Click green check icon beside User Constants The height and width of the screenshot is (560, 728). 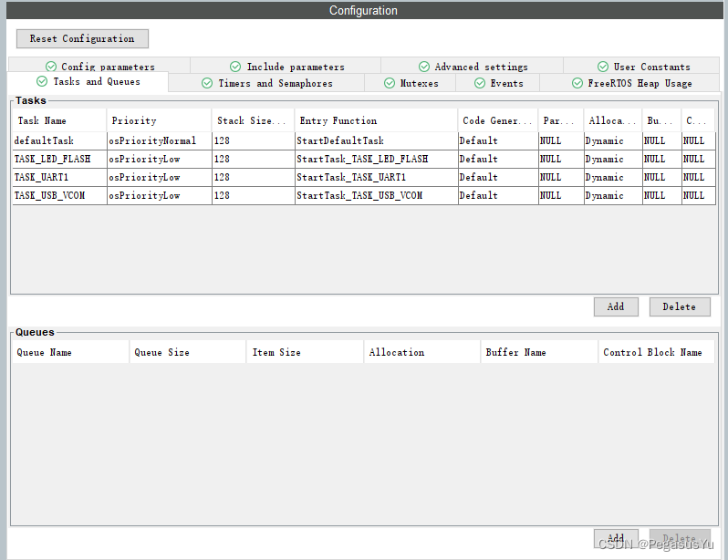pos(603,67)
